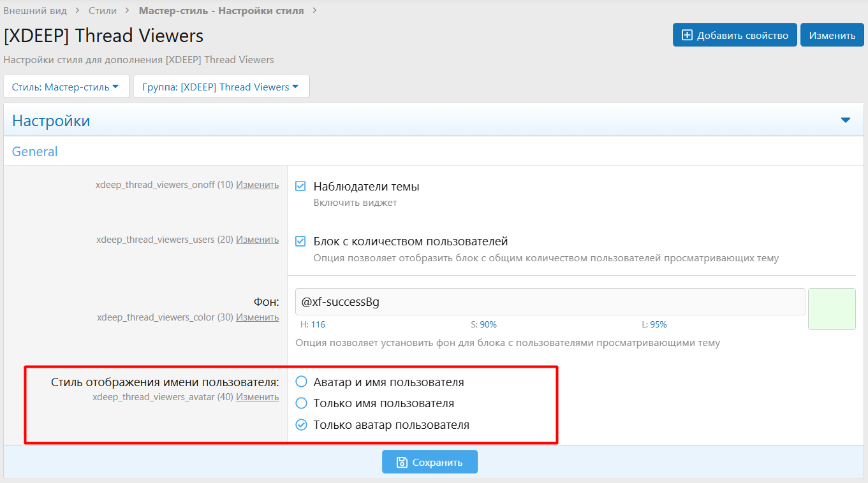Viewport: 868px width, 483px height.
Task: Collapse the Настройки section arrow
Action: 846,120
